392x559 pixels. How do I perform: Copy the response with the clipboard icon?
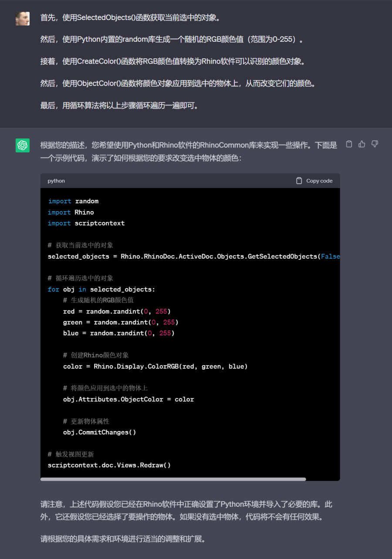point(349,144)
